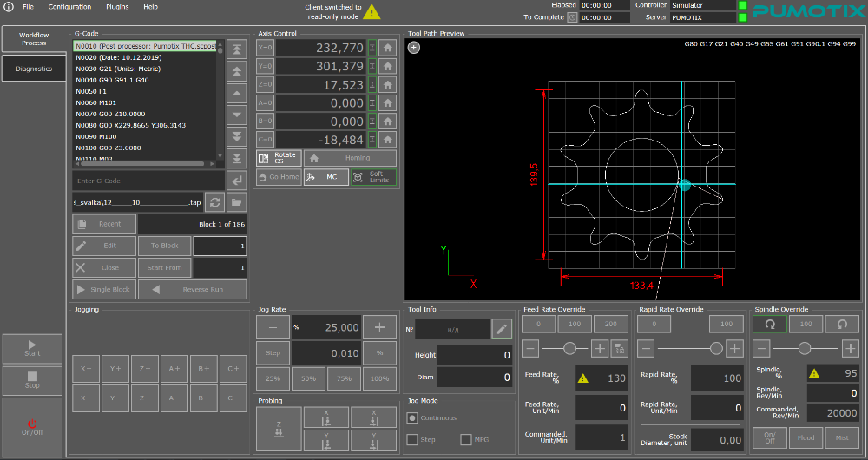Home the X axis icon
Viewport: 868px width, 460px height.
(388, 48)
